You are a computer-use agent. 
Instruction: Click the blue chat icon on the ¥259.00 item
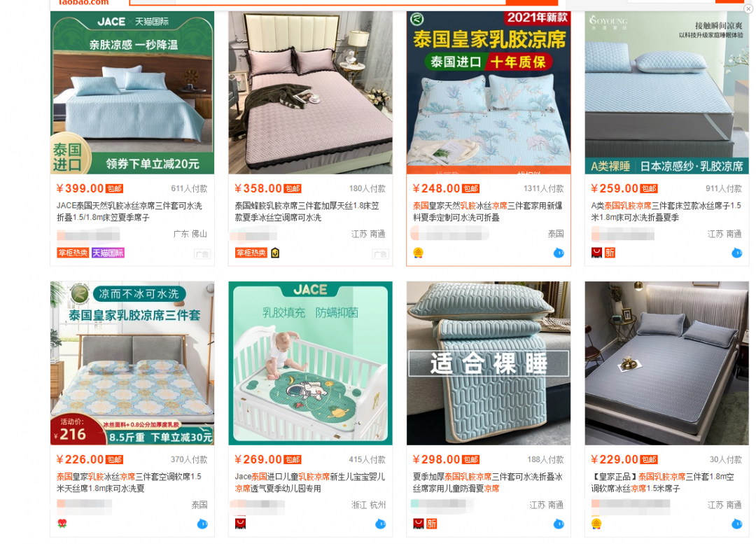pyautogui.click(x=736, y=253)
